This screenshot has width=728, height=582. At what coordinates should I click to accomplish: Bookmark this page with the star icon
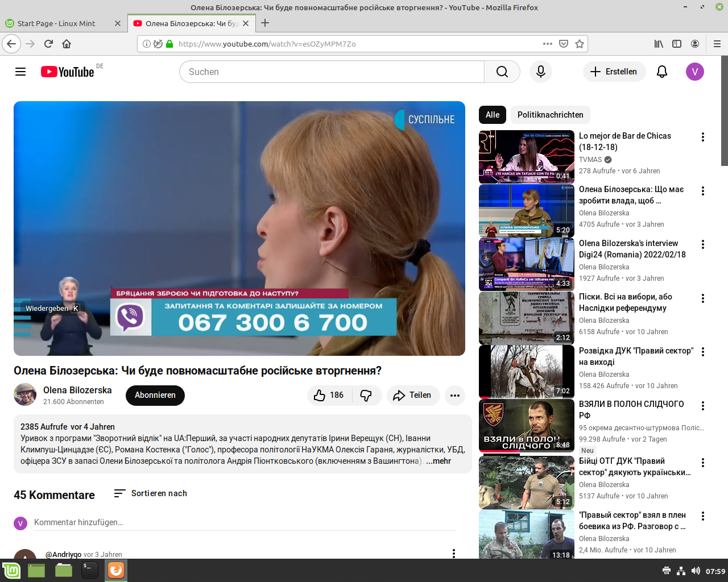[580, 44]
